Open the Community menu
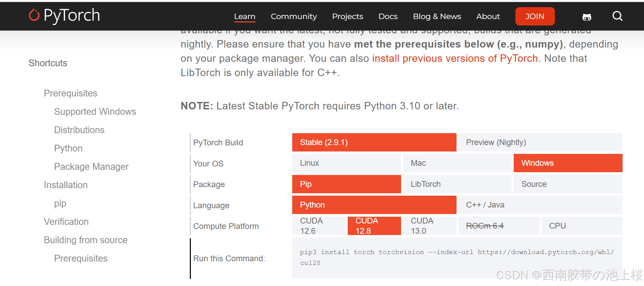The image size is (644, 286). tap(294, 16)
